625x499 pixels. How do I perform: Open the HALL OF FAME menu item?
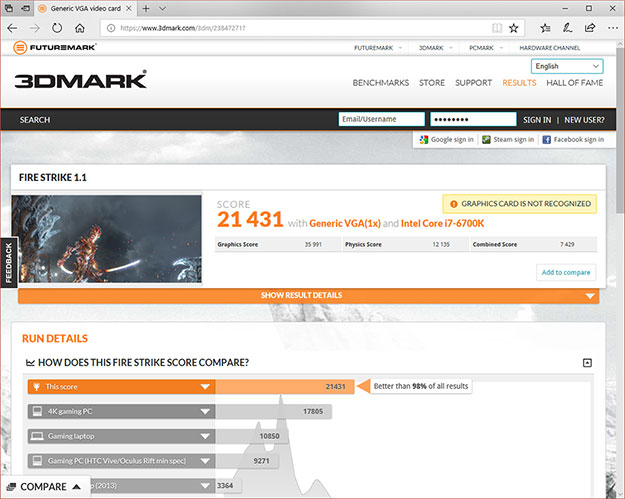tap(574, 83)
